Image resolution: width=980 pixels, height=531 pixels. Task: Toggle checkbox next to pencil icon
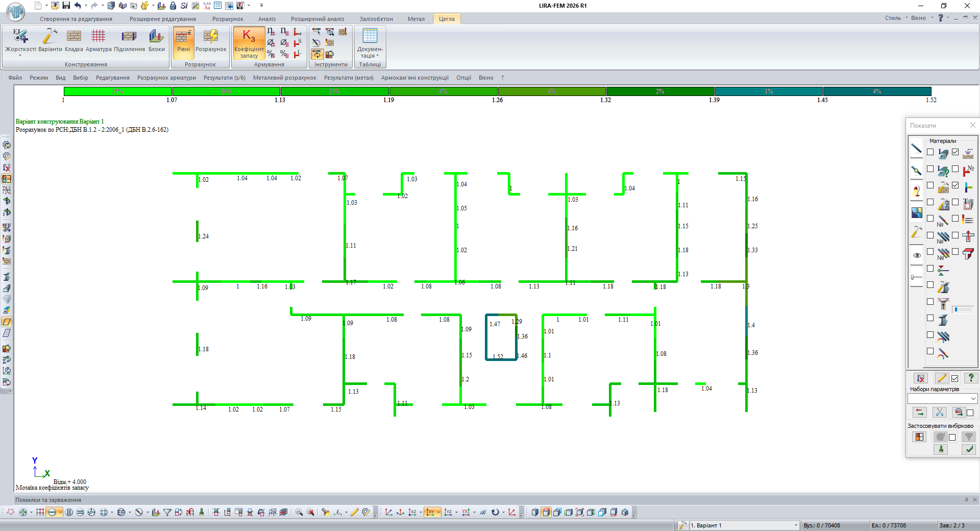954,378
